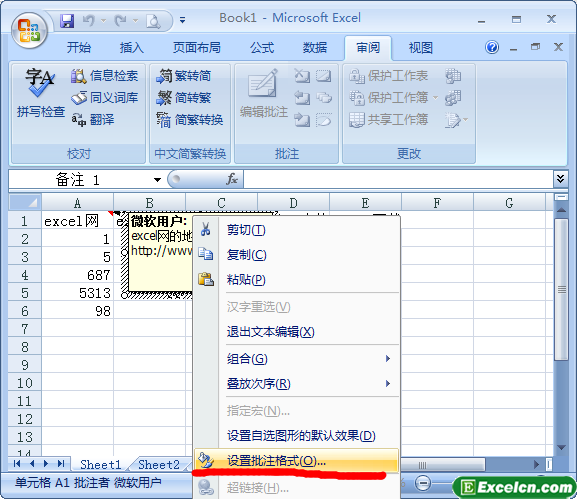Choose 设置自选图形的默认效果(D)

[297, 436]
